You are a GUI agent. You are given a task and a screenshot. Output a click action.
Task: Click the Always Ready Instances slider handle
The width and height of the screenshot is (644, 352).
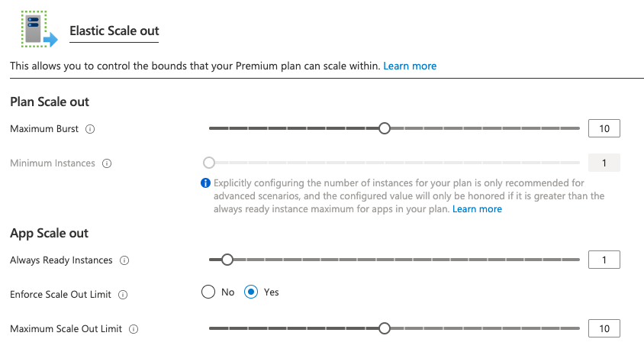pos(227,260)
